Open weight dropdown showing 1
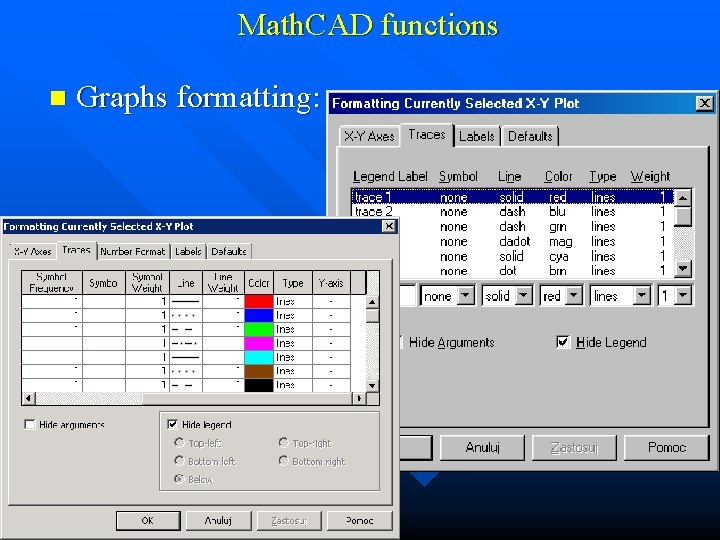The height and width of the screenshot is (540, 720). (x=683, y=296)
